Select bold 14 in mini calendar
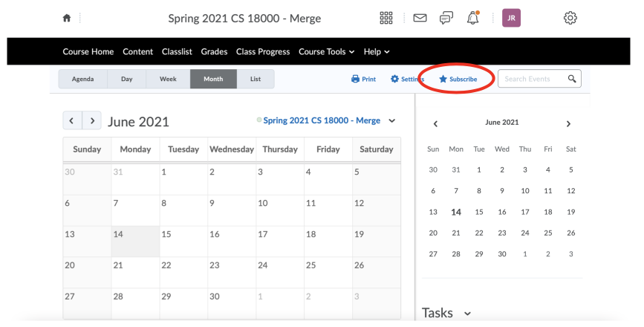The width and height of the screenshot is (644, 327). (456, 212)
